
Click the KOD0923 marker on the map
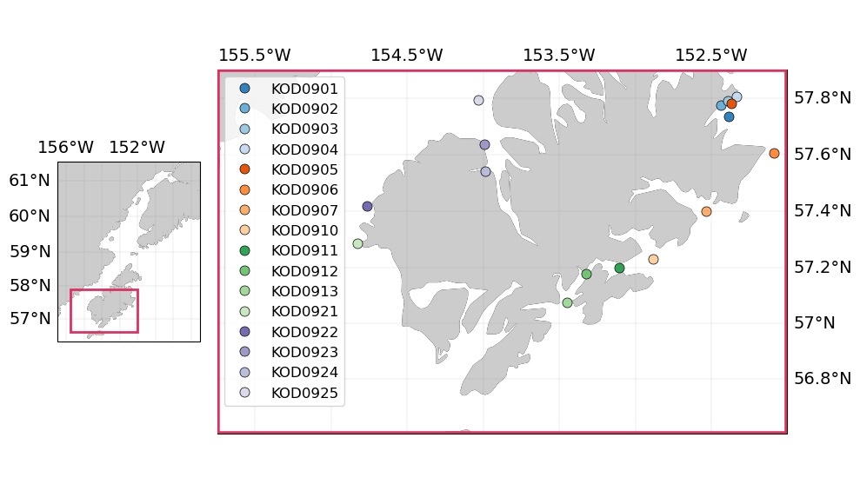[x=484, y=145]
